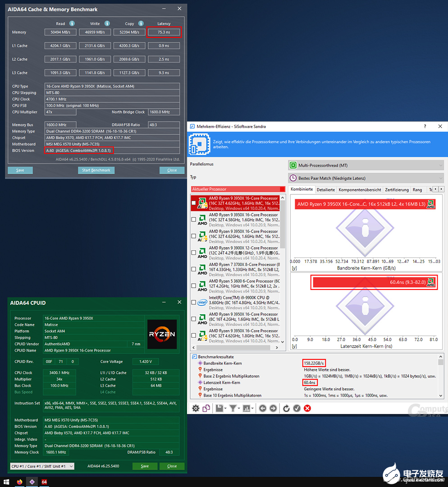This screenshot has width=448, height=487.
Task: Check the first Ryzen 9 3950X 4.62GHz checkbox
Action: point(194,203)
